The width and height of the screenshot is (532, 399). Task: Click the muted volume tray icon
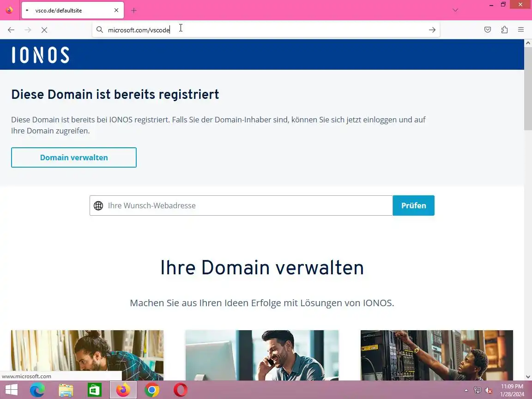489,391
